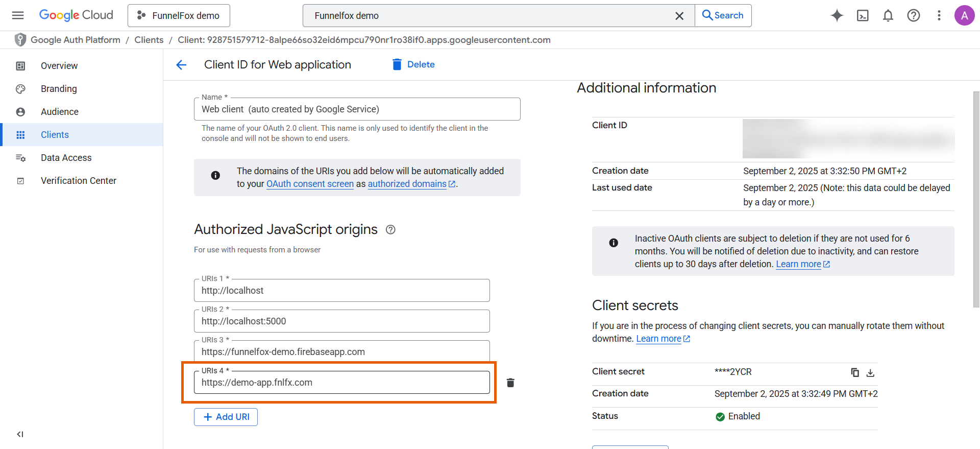Click the Overview dashboard icon
Screen dimensions: 980x449
click(x=20, y=66)
